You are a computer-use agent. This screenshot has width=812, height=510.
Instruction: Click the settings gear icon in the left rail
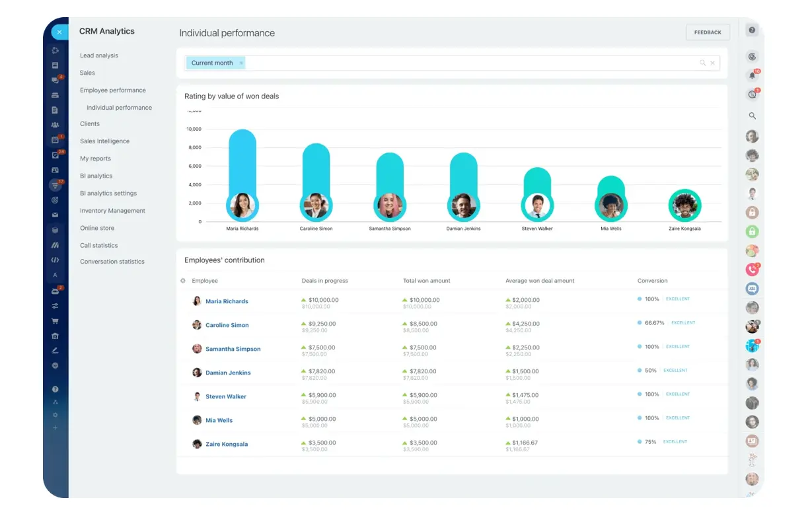pos(55,415)
